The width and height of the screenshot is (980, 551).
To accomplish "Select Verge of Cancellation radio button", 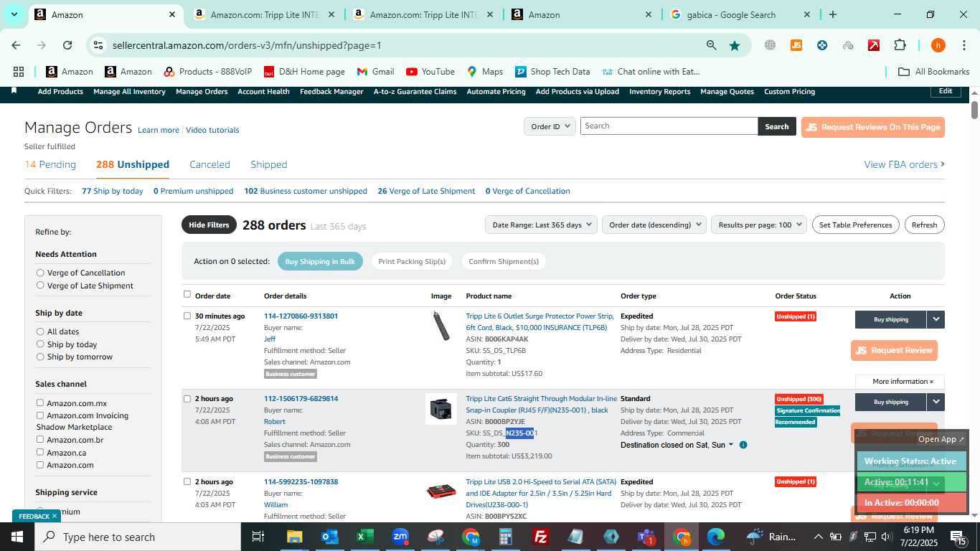I will (40, 273).
